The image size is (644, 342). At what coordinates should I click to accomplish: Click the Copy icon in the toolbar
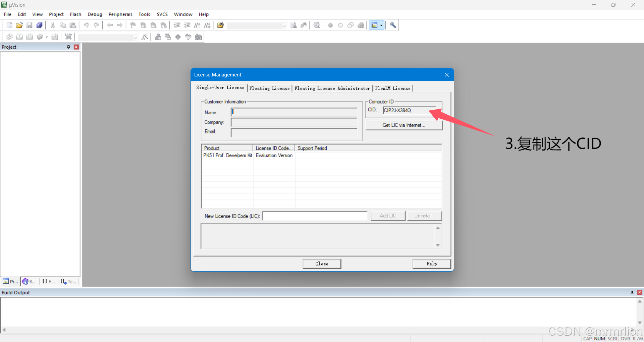63,25
